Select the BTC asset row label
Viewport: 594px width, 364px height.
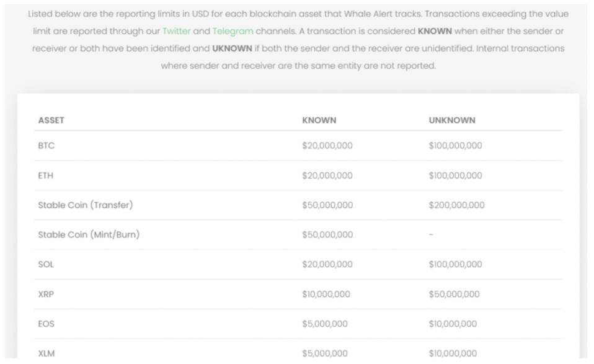point(47,146)
